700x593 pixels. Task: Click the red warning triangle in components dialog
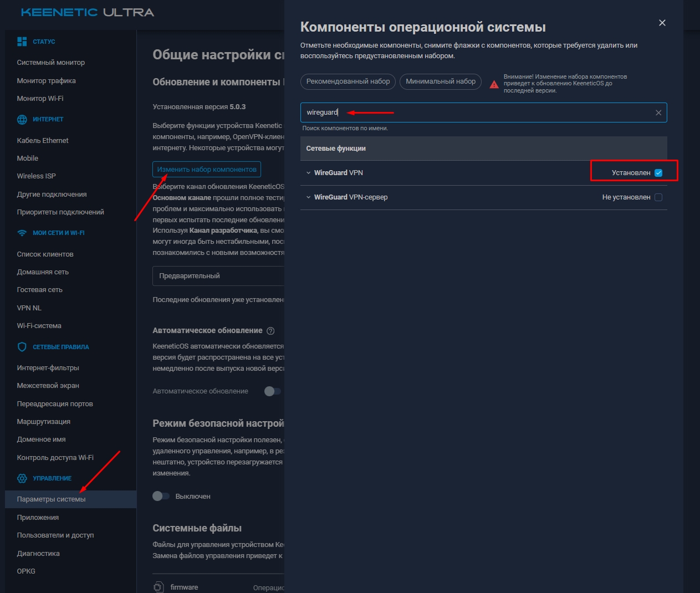click(x=493, y=84)
